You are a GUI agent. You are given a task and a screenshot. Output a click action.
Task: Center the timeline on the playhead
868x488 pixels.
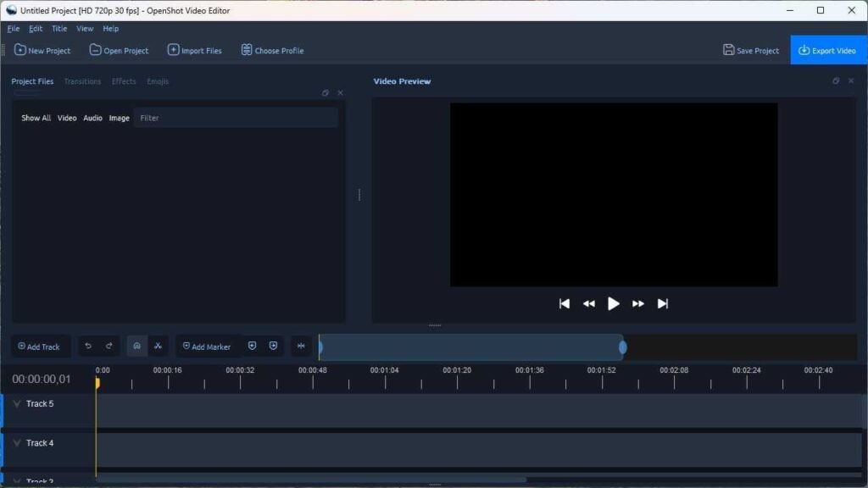[301, 346]
